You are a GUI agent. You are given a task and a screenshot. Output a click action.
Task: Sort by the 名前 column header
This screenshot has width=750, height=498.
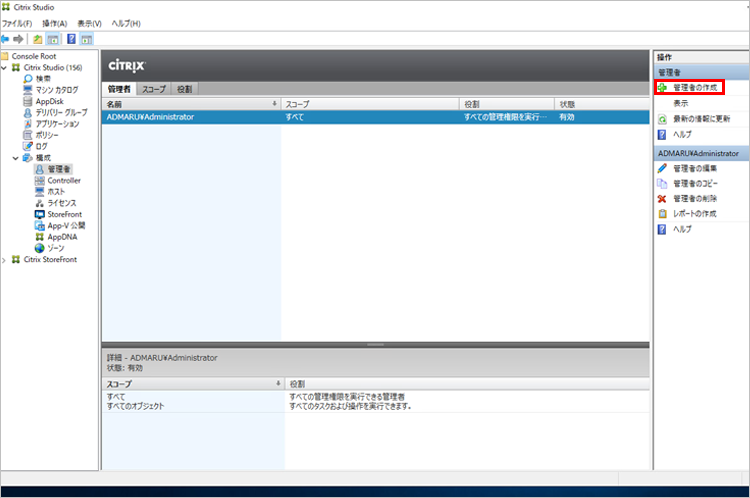coord(191,104)
